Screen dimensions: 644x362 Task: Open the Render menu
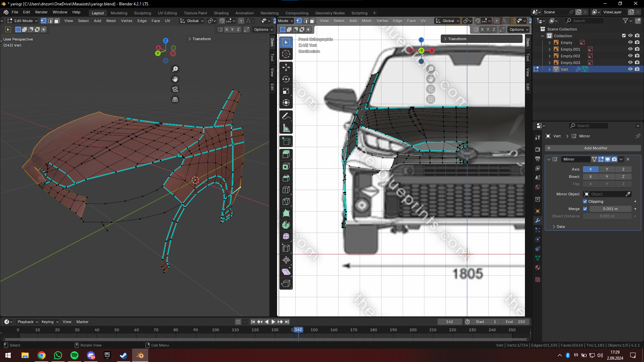[x=41, y=12]
